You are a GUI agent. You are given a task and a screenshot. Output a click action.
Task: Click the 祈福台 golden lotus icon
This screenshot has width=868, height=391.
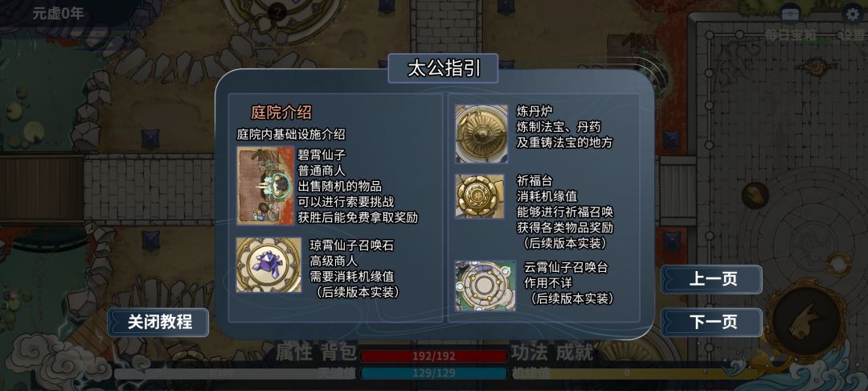click(479, 196)
